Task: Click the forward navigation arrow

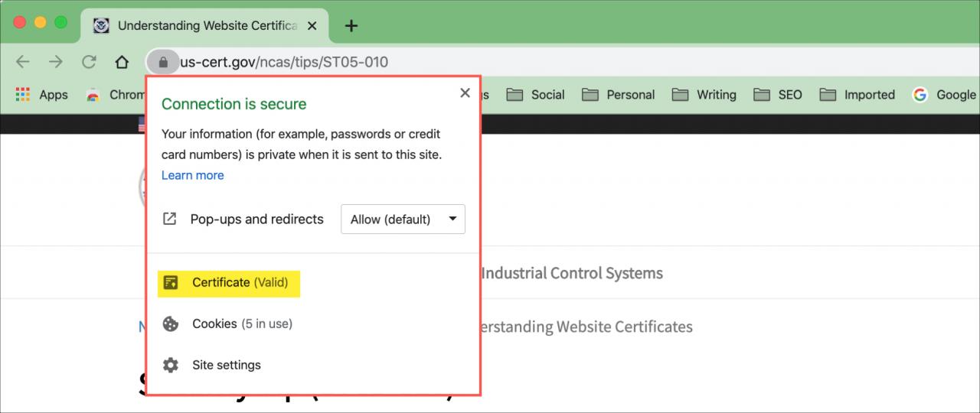Action: click(56, 62)
